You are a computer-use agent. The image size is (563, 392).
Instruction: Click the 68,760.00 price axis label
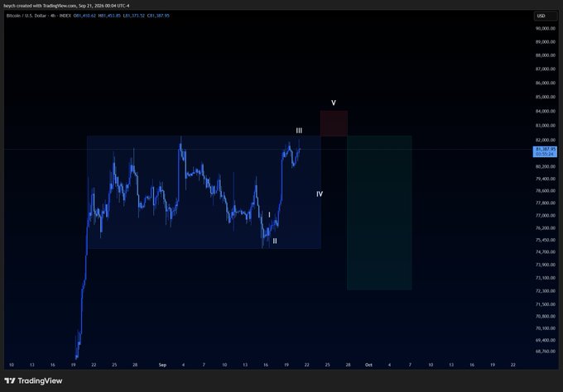click(546, 351)
